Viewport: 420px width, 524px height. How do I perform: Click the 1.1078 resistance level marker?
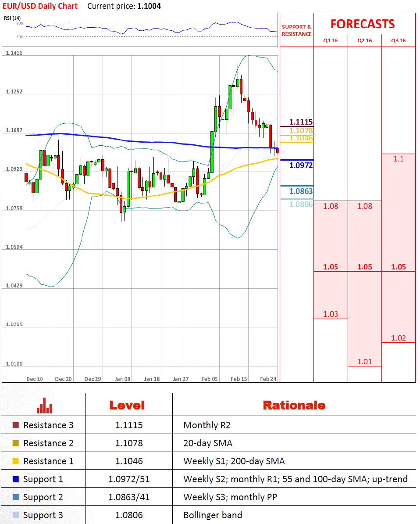(x=301, y=131)
